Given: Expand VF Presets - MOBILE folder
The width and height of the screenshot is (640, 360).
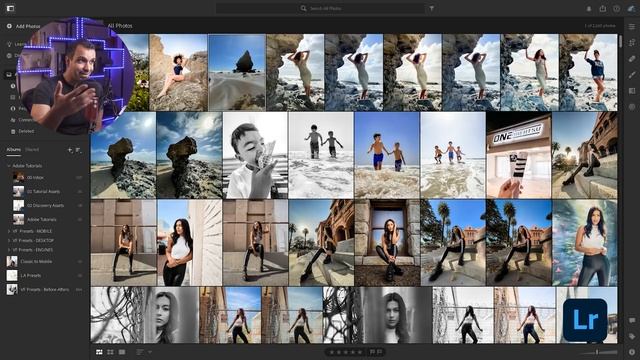Looking at the screenshot, I should 9,231.
